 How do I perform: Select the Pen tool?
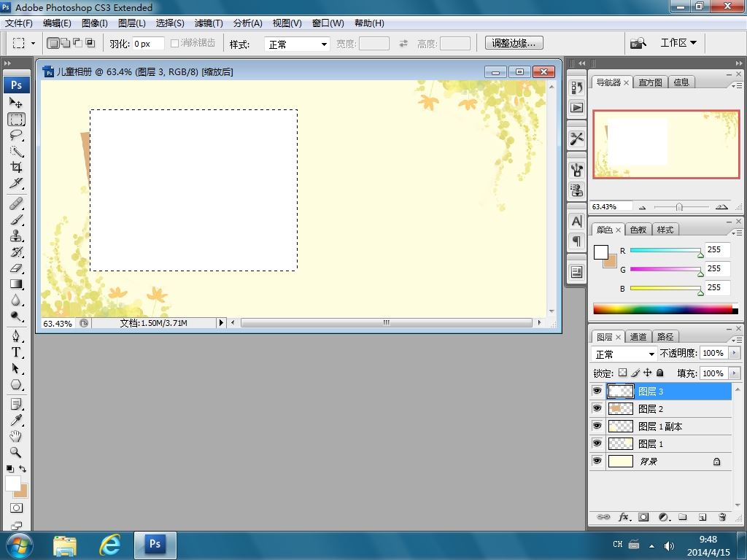point(16,337)
